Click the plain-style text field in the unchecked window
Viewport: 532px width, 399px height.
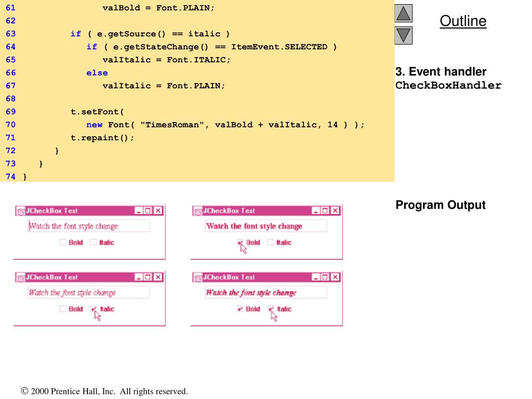pos(88,226)
